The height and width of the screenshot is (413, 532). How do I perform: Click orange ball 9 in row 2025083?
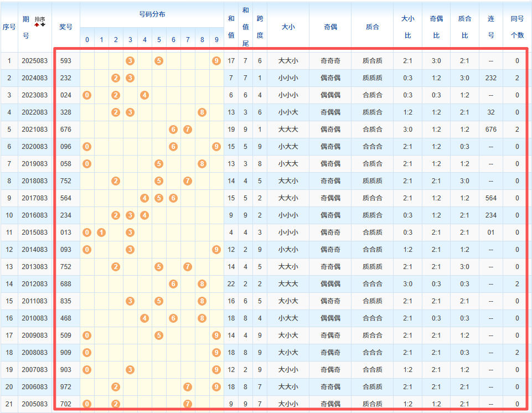click(216, 60)
